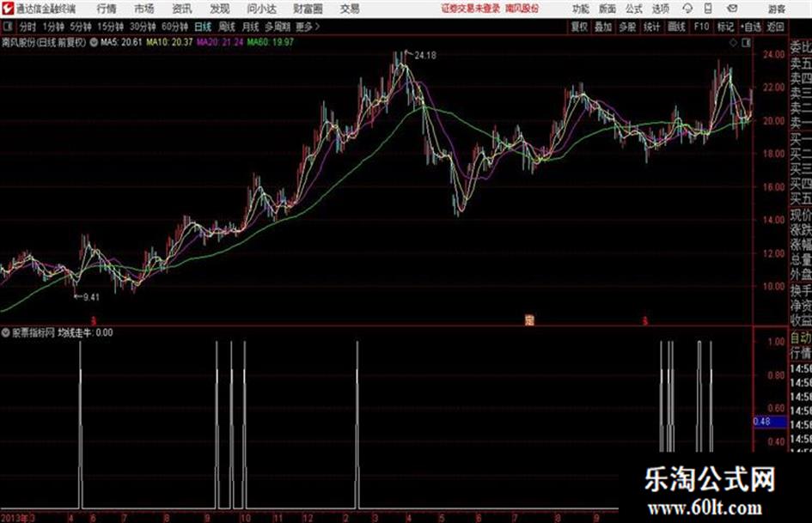This screenshot has height=523, width=812.
Task: Open the 资讯 menu
Action: point(182,9)
